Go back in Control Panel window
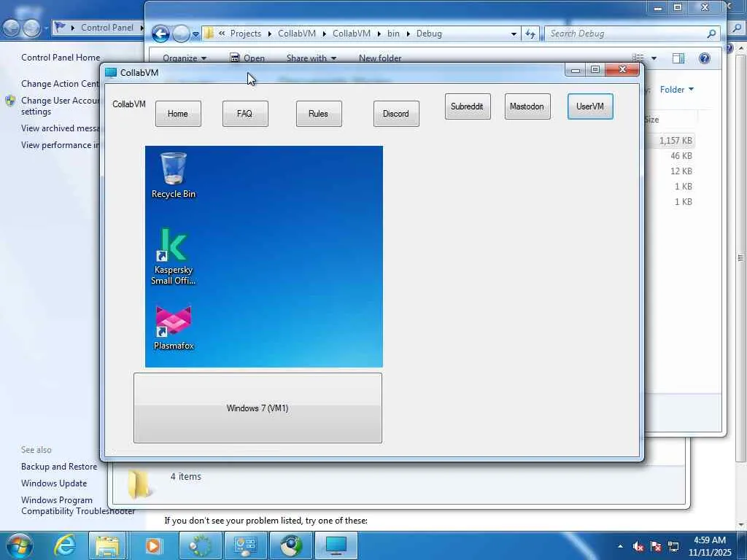 click(x=12, y=28)
